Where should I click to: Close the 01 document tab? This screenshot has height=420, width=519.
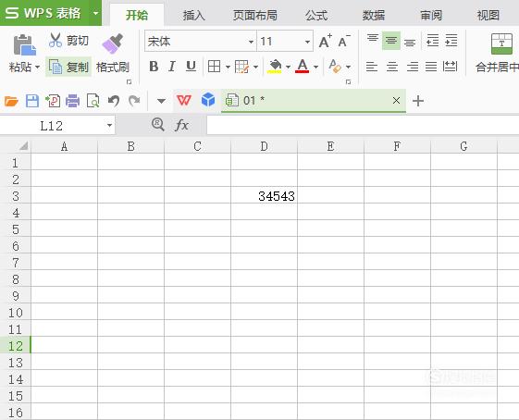click(396, 100)
